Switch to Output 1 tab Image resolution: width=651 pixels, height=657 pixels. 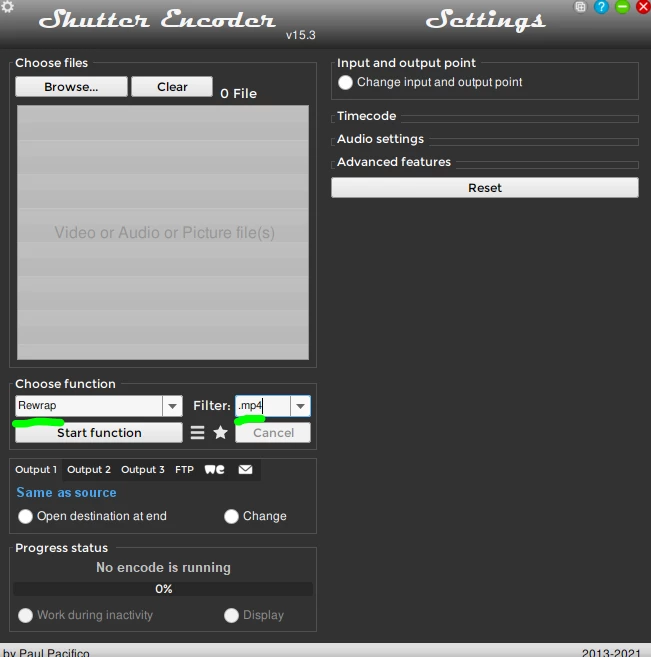36,469
